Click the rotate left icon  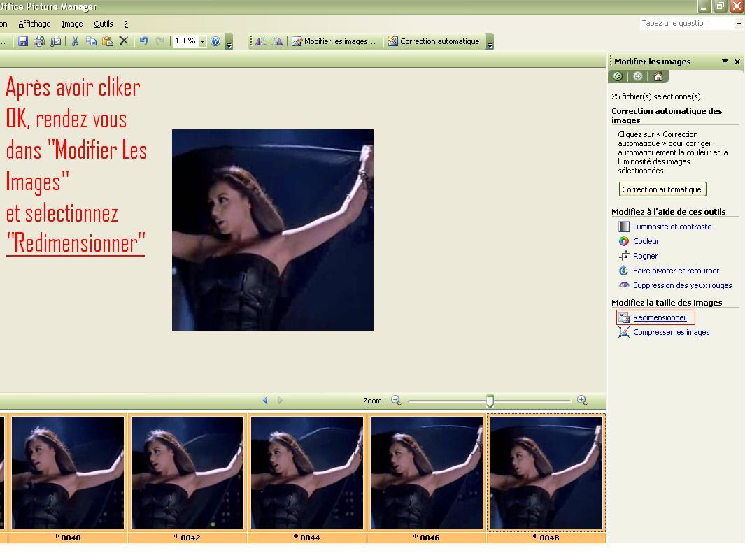point(261,41)
